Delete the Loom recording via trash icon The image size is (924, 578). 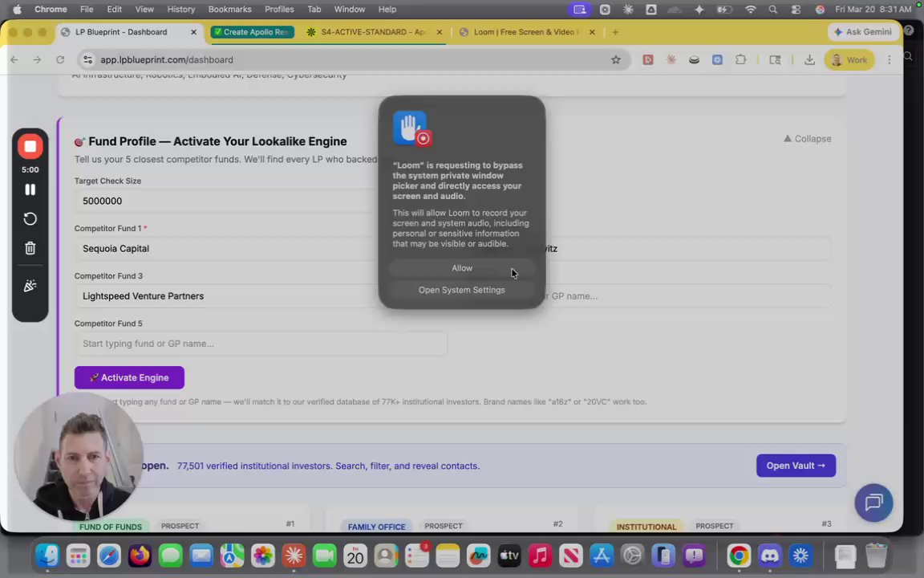pyautogui.click(x=30, y=248)
